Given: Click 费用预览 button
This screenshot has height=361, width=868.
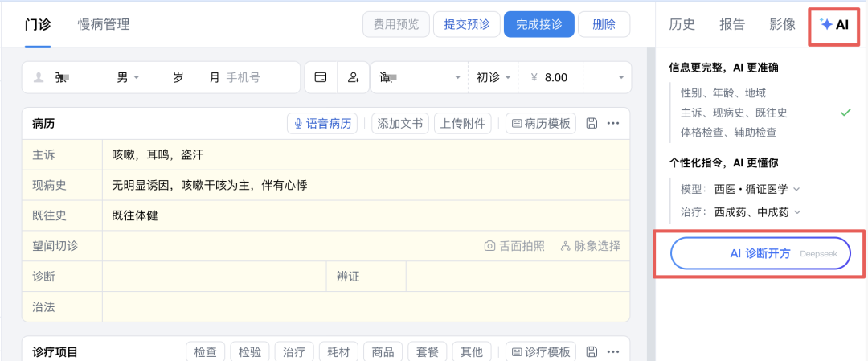Looking at the screenshot, I should (395, 24).
